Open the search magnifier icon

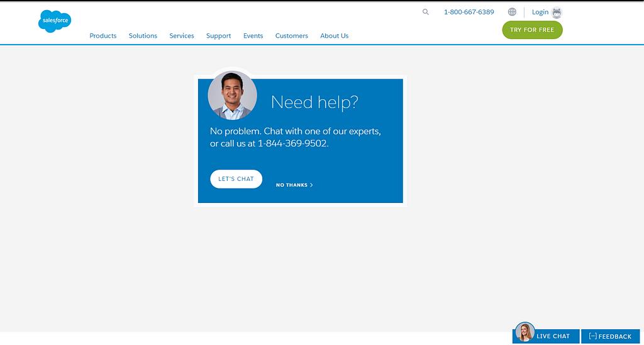pos(426,12)
